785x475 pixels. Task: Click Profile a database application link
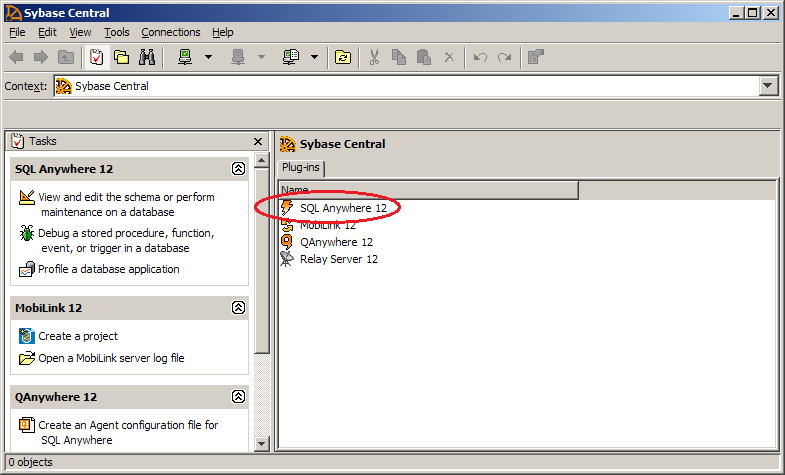109,269
